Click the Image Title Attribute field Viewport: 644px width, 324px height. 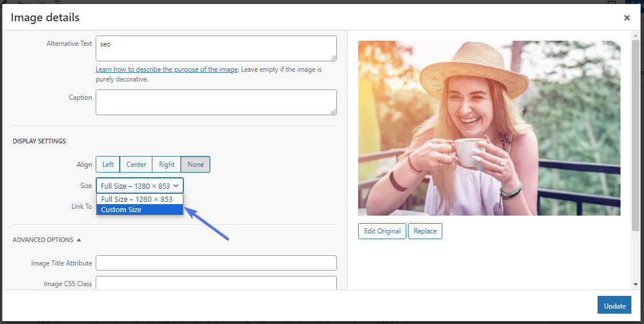pos(216,263)
